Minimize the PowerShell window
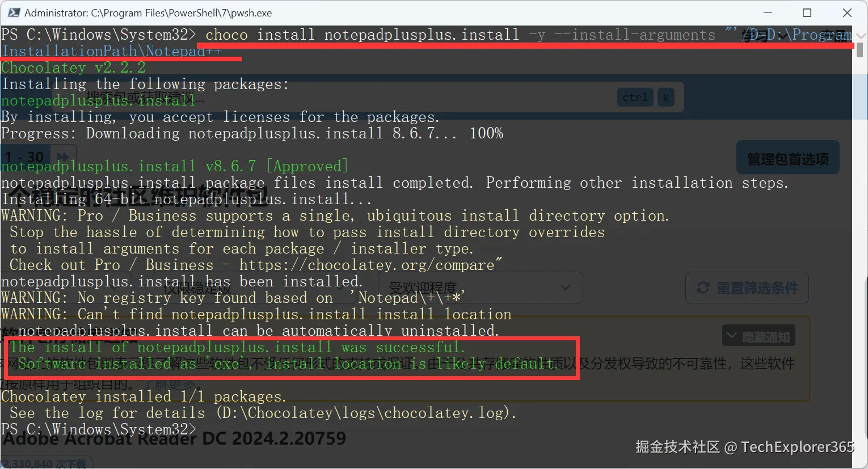This screenshot has width=868, height=469. (768, 12)
